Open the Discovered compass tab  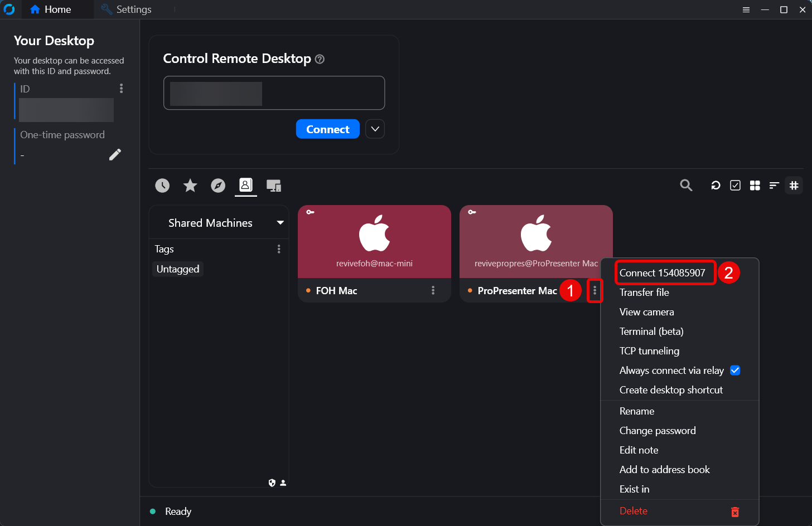tap(218, 186)
